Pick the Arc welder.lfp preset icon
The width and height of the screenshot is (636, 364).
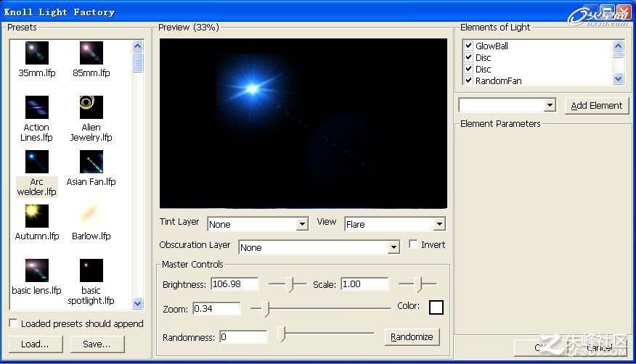(37, 162)
